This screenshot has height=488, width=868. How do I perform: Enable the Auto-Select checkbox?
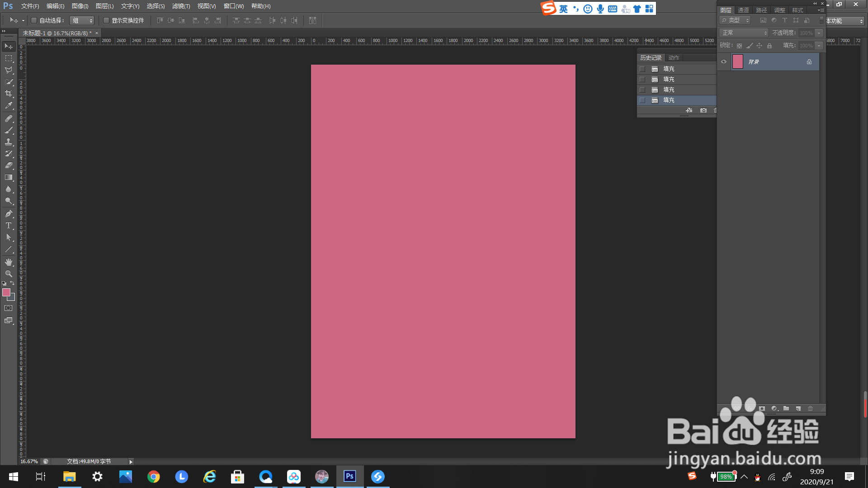point(34,20)
